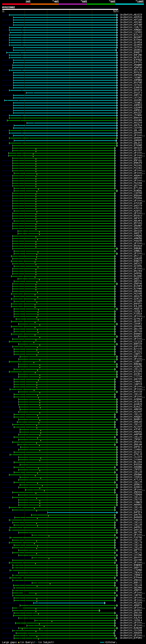
Task: Select the UniRef100_P50894 label
Action: (x=131, y=198)
